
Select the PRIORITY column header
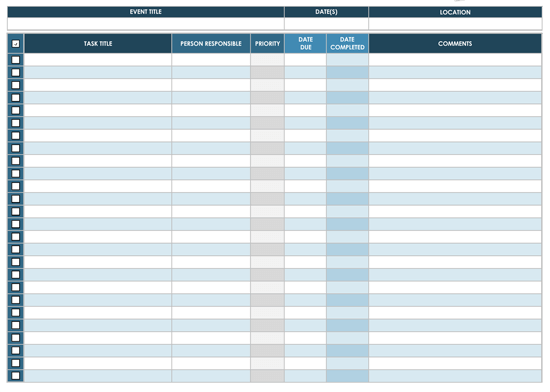(x=267, y=43)
